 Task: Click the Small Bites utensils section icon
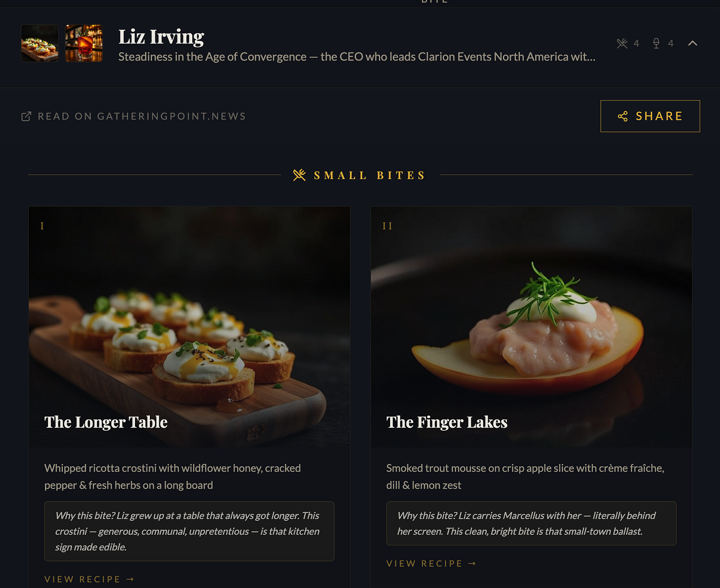(x=299, y=175)
